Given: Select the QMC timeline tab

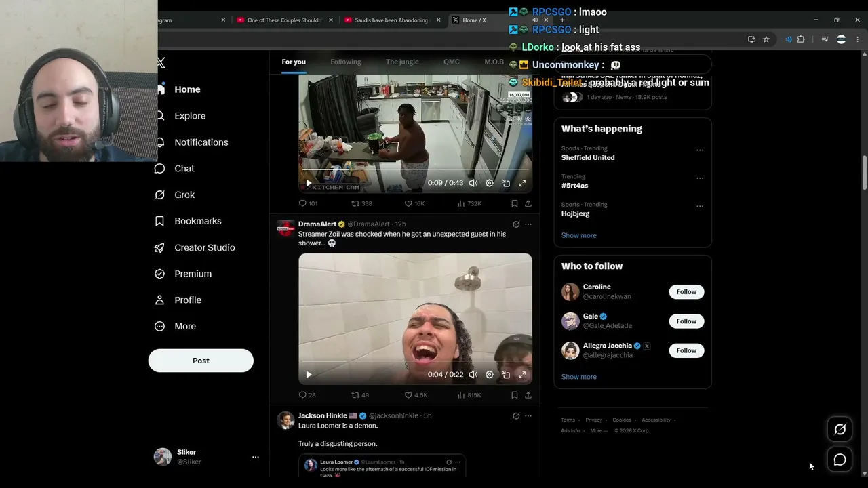Looking at the screenshot, I should tap(452, 62).
